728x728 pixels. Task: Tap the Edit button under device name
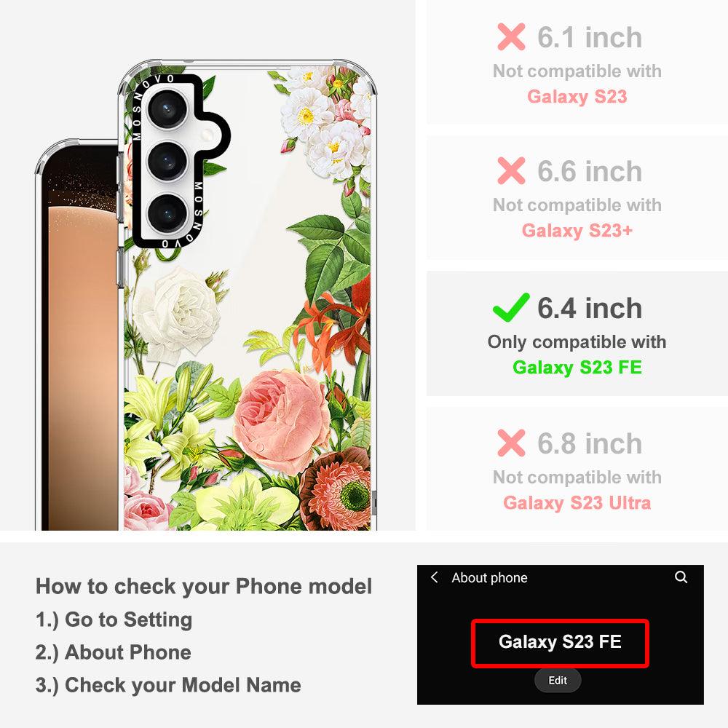pyautogui.click(x=558, y=680)
